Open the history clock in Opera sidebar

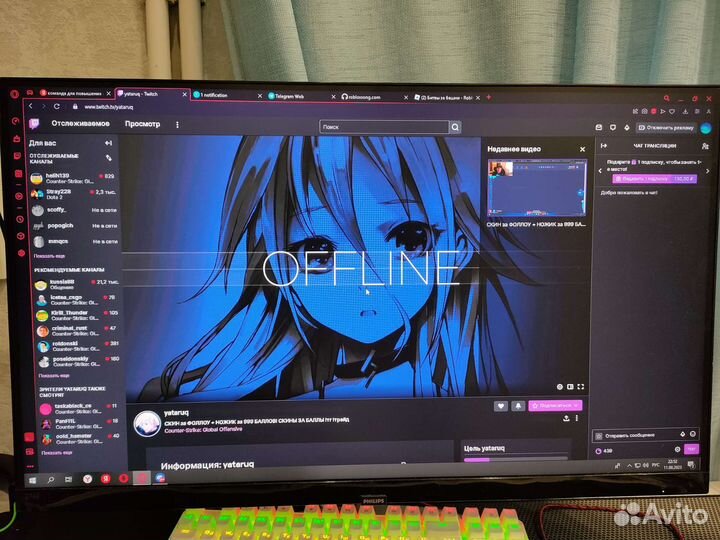coord(20,219)
